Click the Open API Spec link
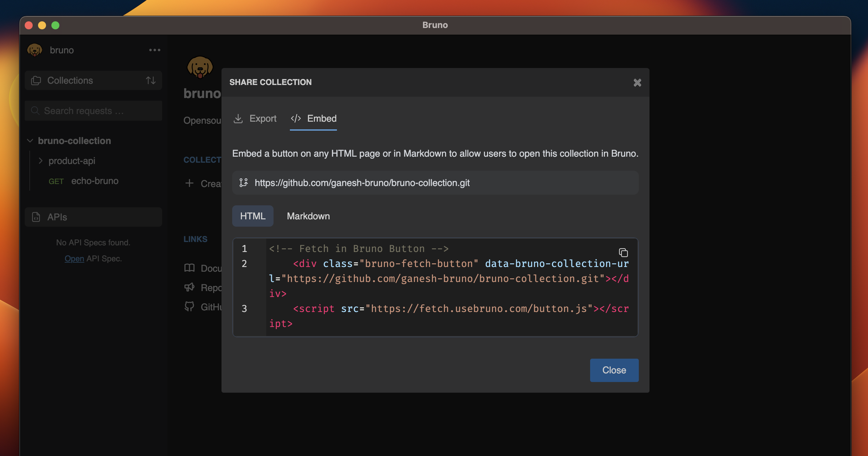Viewport: 868px width, 456px height. click(74, 259)
